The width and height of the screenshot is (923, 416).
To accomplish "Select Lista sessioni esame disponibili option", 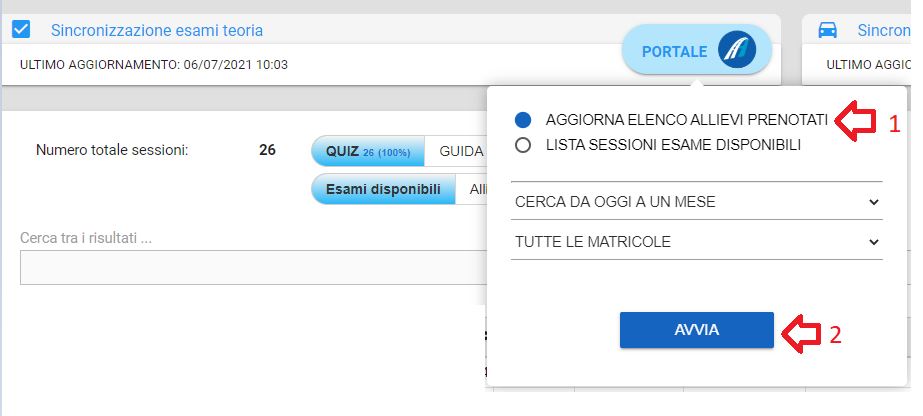I will coord(522,145).
